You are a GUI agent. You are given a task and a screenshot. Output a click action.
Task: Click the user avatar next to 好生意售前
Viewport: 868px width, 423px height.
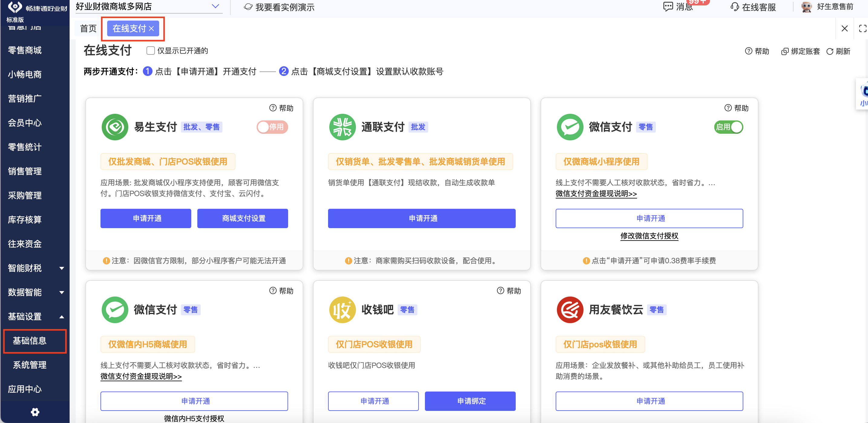807,7
